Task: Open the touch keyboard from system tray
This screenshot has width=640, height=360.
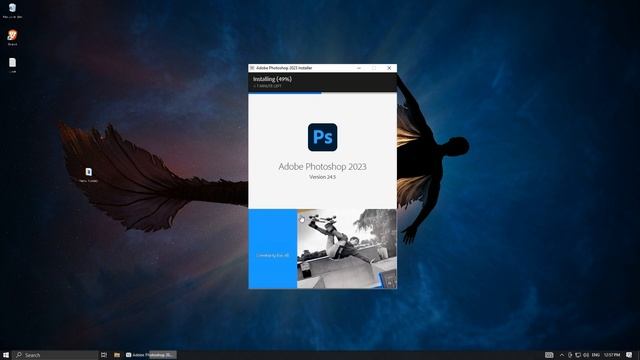Action: [x=549, y=355]
